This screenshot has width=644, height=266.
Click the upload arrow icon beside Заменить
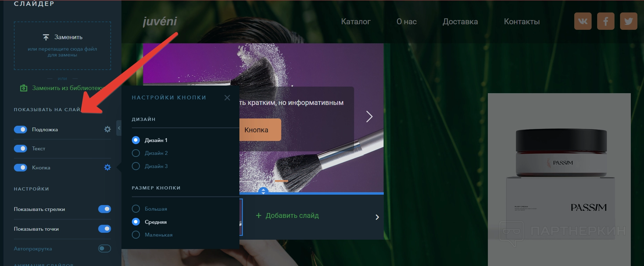tap(46, 37)
